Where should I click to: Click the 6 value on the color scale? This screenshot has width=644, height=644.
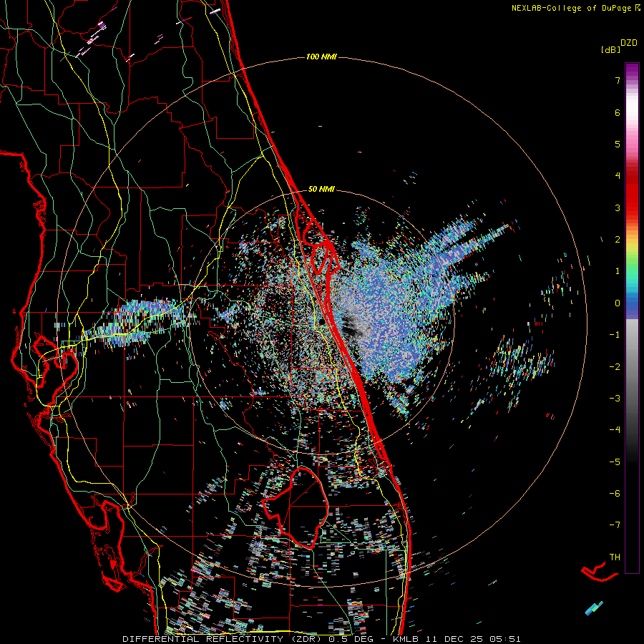click(x=618, y=112)
